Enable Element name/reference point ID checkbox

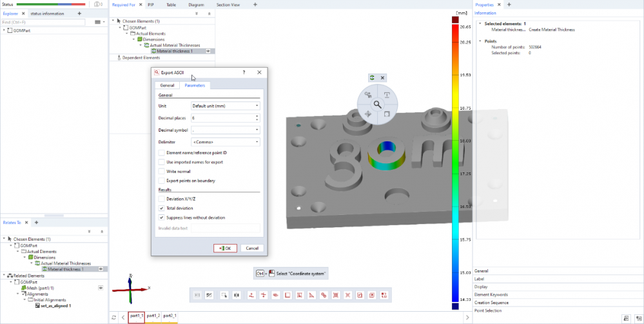[161, 152]
